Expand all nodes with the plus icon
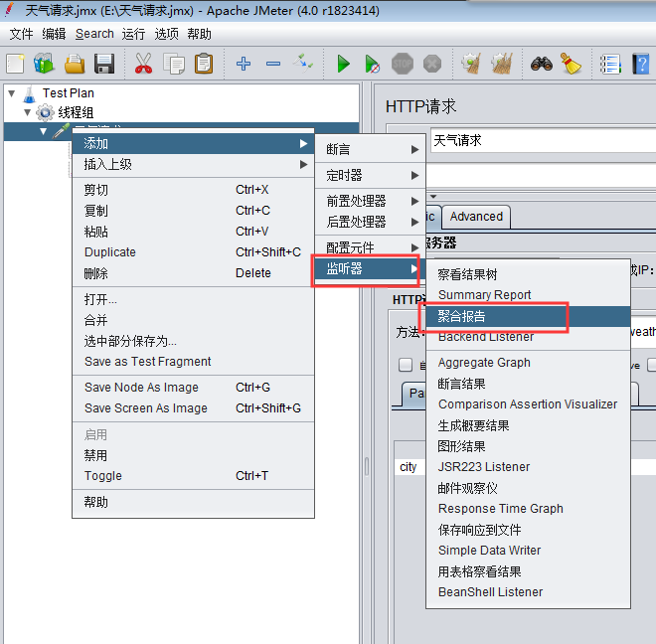 pos(244,64)
